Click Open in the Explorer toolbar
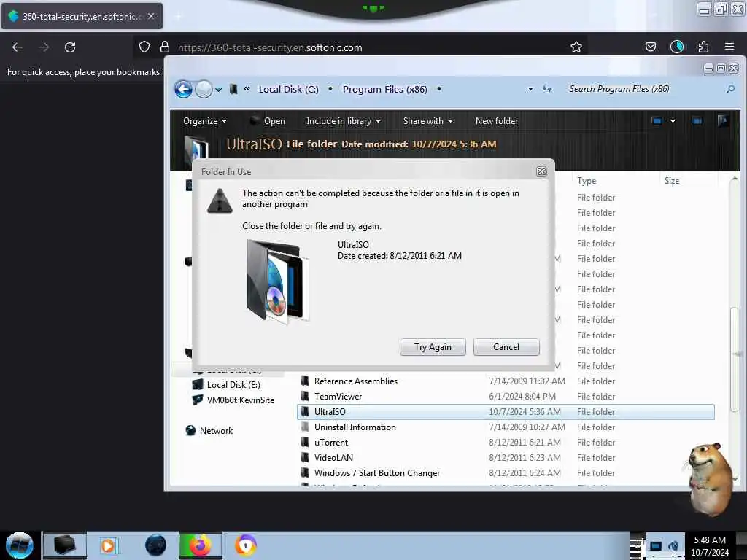The width and height of the screenshot is (747, 560). click(x=268, y=121)
